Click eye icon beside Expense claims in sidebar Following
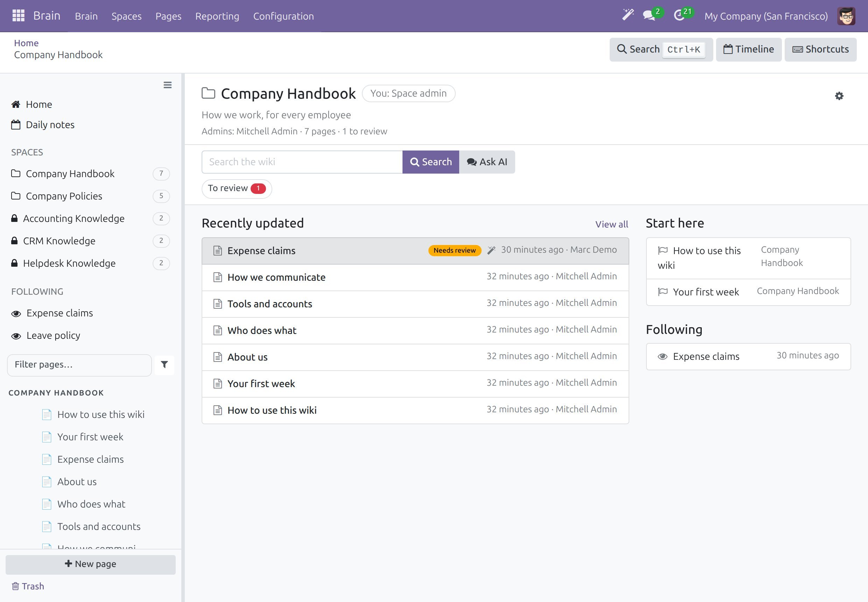 (16, 314)
